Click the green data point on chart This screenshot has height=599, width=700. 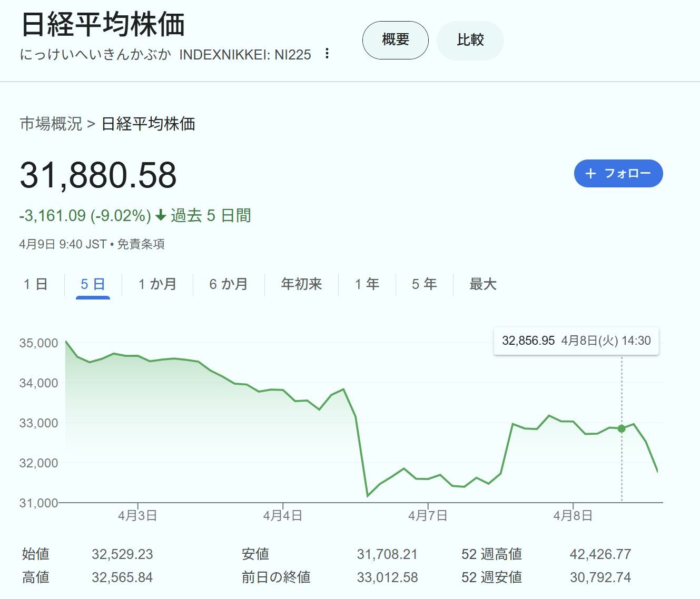(x=622, y=428)
